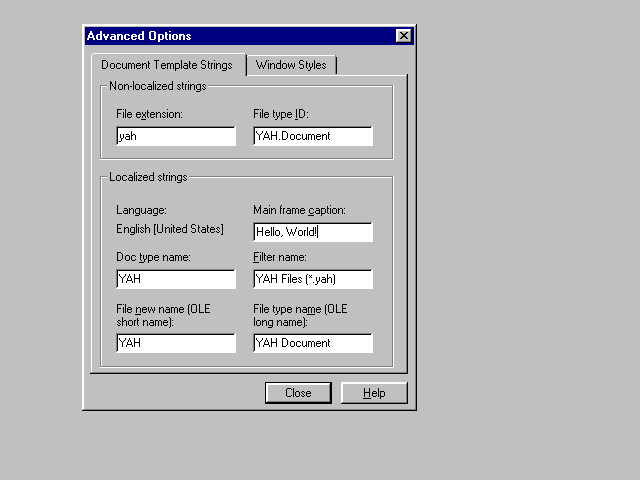Click the "File extension:" label
The image size is (640, 480).
point(149,114)
